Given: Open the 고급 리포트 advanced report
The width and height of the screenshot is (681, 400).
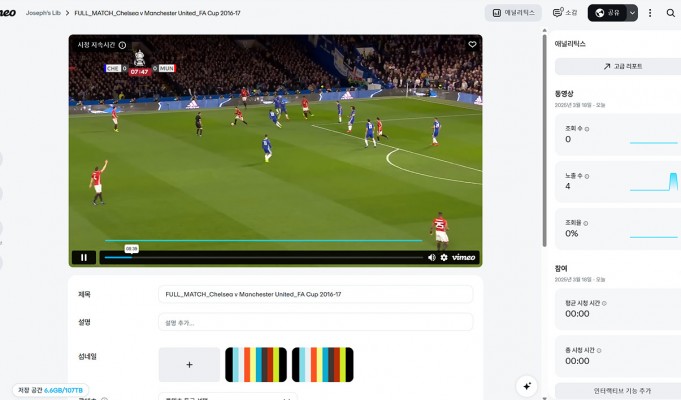Looking at the screenshot, I should tap(622, 66).
